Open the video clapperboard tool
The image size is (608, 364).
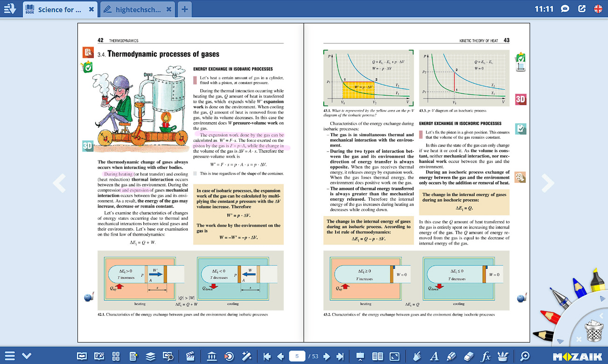tap(190, 356)
